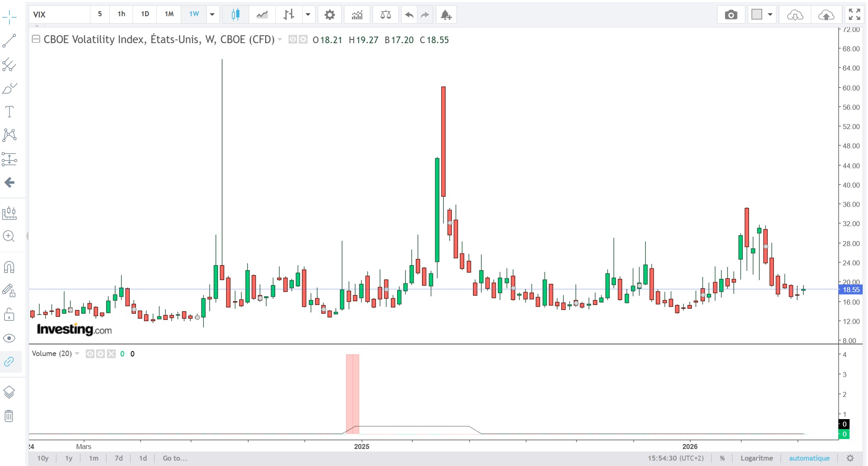Switch to area line chart style
This screenshot has width=868, height=466.
pos(262,15)
